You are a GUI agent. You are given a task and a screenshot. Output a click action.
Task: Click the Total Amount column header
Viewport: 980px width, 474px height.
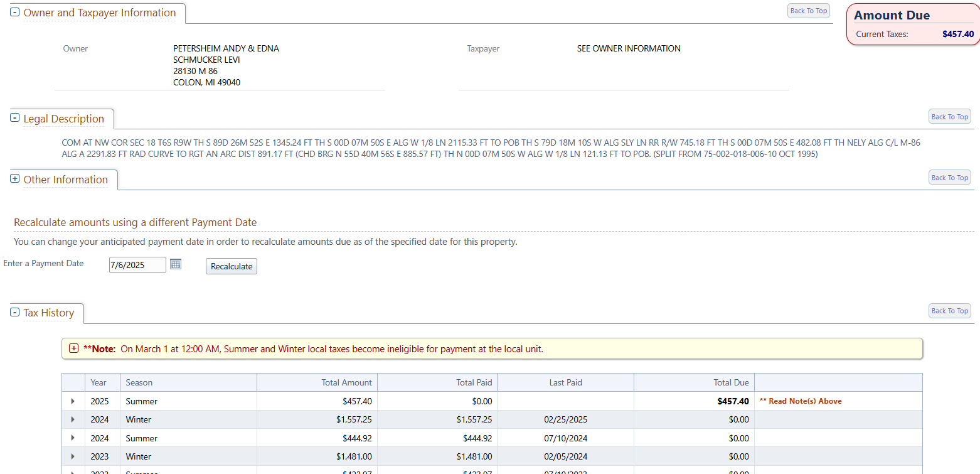(x=347, y=382)
